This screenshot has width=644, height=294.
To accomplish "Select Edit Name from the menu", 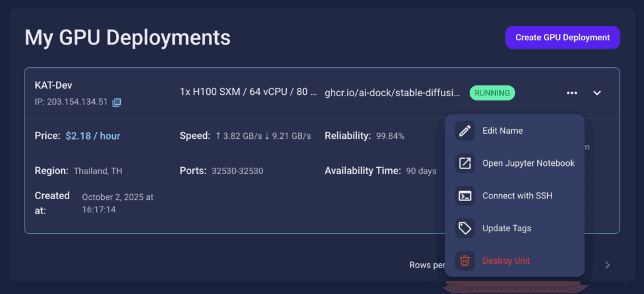I will coord(502,131).
